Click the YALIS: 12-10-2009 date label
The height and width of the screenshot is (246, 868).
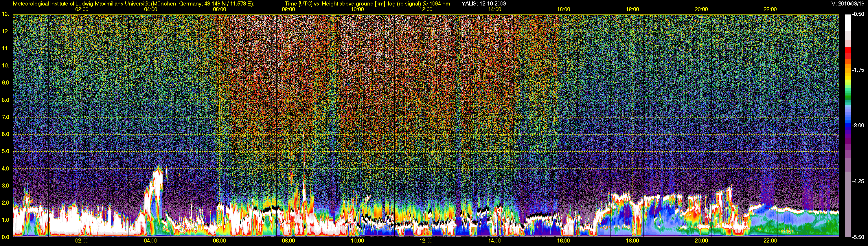pos(483,4)
